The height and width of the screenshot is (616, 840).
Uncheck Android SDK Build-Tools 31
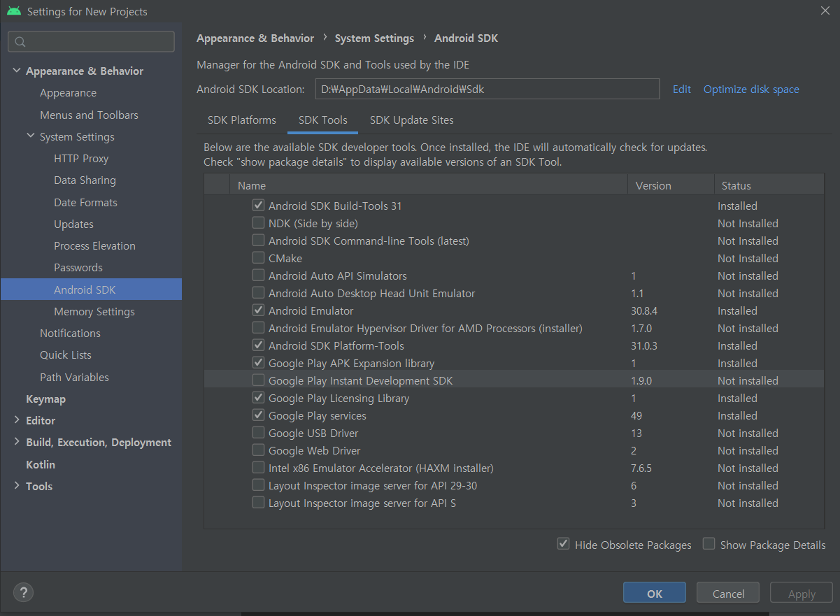pyautogui.click(x=258, y=206)
